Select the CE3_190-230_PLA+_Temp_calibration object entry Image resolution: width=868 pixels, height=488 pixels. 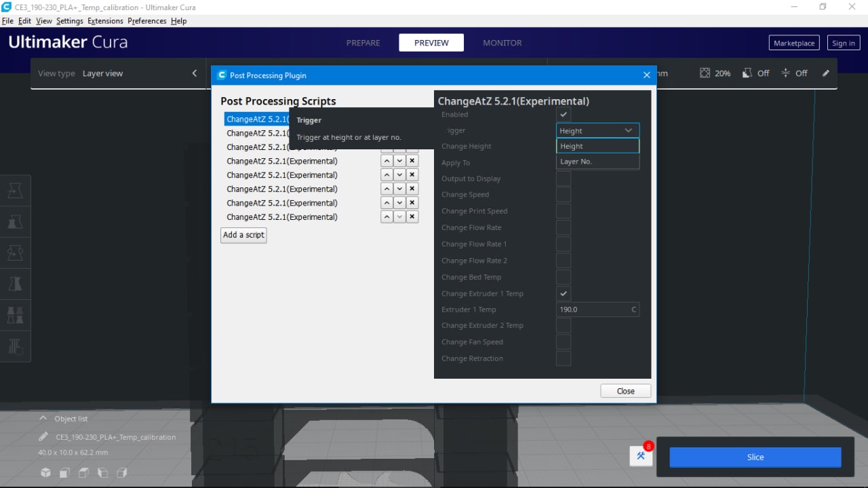click(115, 437)
